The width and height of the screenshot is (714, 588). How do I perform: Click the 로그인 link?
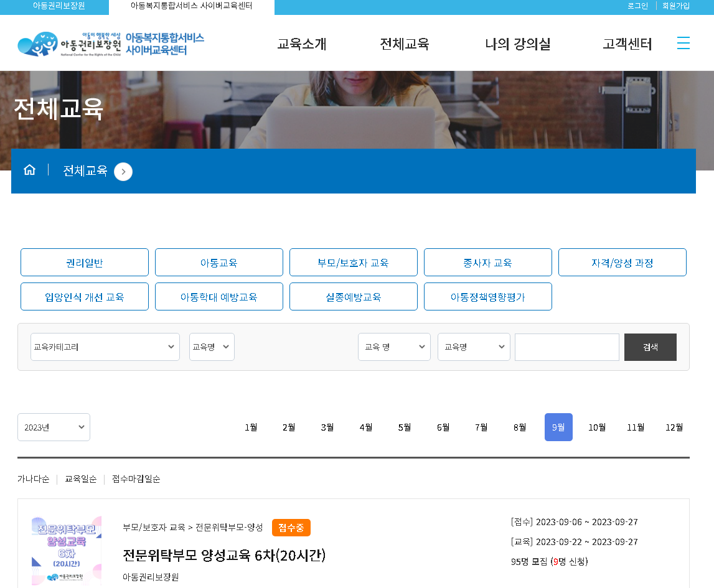click(637, 6)
